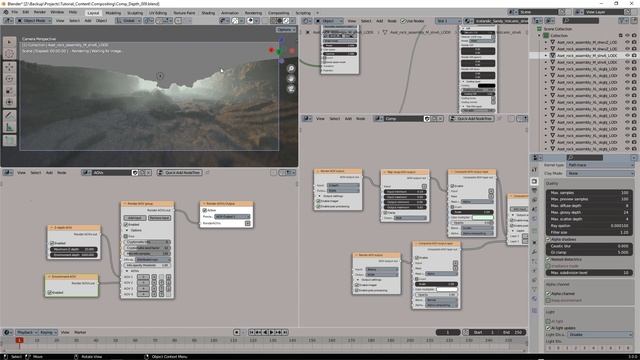The image size is (640, 360).
Task: Hide the Collection using its eye icon
Action: pyautogui.click(x=627, y=36)
